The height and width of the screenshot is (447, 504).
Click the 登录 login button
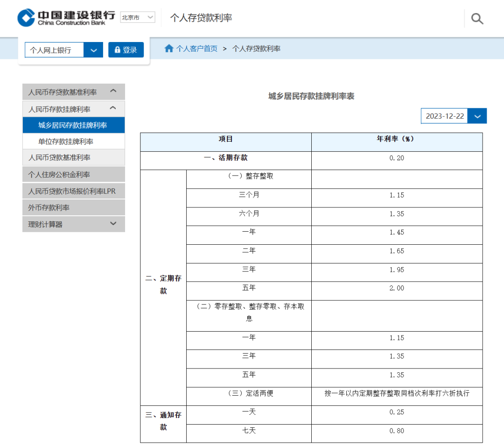[126, 50]
